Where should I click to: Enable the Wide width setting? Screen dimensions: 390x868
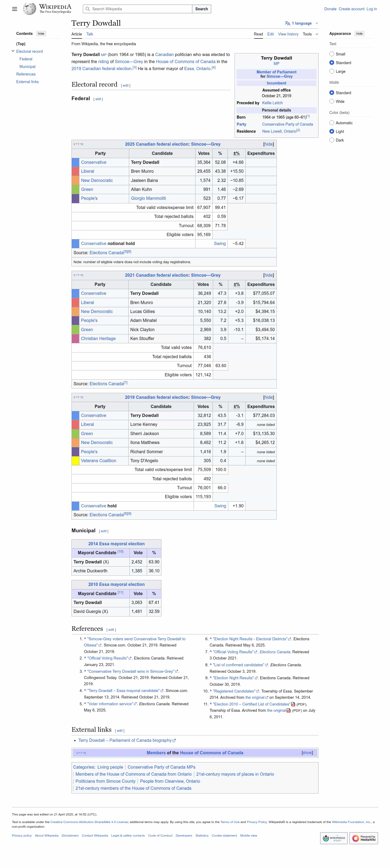[x=332, y=102]
